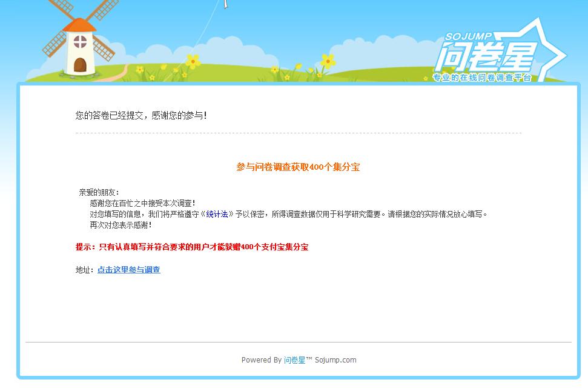Click the 再次对您表示感谢 closing line
The image size is (588, 388).
[121, 225]
